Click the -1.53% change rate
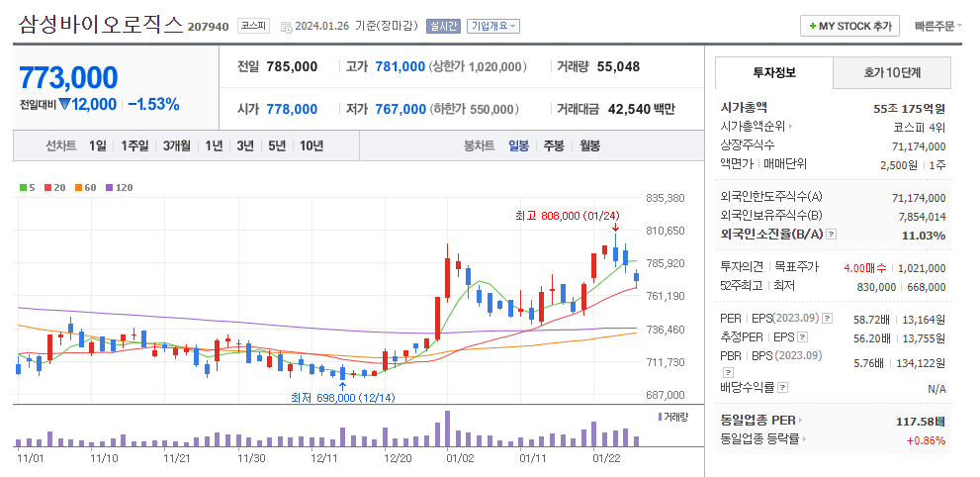 153,104
